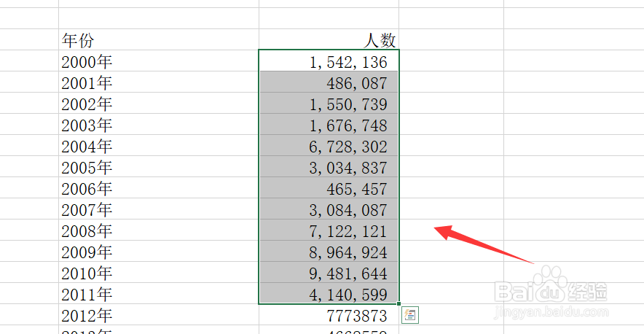The image size is (644, 334).
Task: Click the cell labeled 2008年
Action: pyautogui.click(x=159, y=230)
